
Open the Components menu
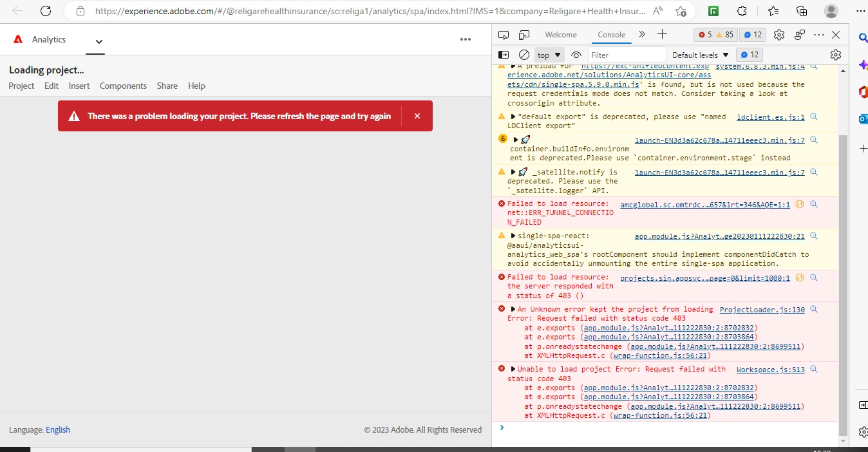point(123,86)
